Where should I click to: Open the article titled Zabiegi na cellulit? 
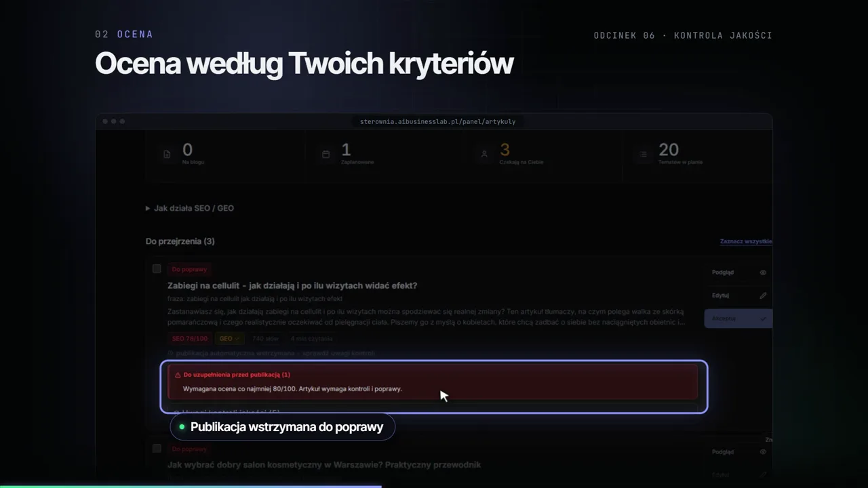(292, 286)
